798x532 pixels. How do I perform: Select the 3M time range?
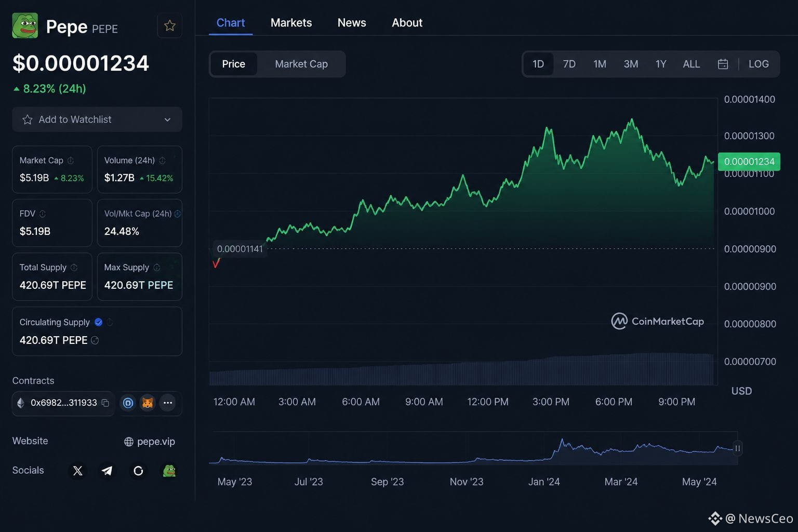(x=631, y=64)
